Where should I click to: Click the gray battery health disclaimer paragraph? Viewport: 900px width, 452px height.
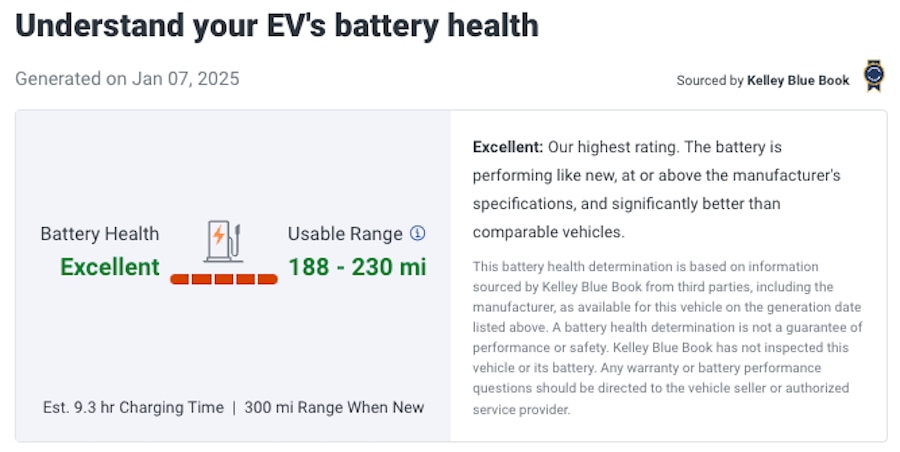coord(668,338)
